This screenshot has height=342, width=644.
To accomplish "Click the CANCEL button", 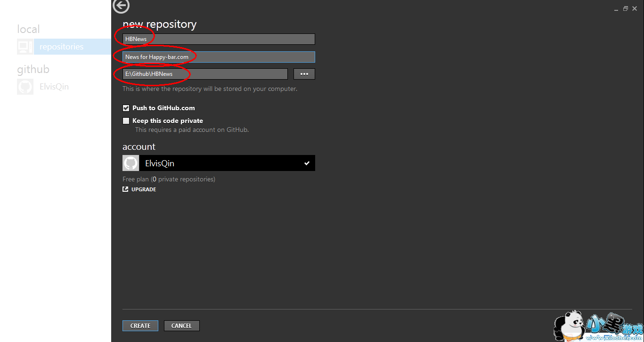I will (182, 326).
